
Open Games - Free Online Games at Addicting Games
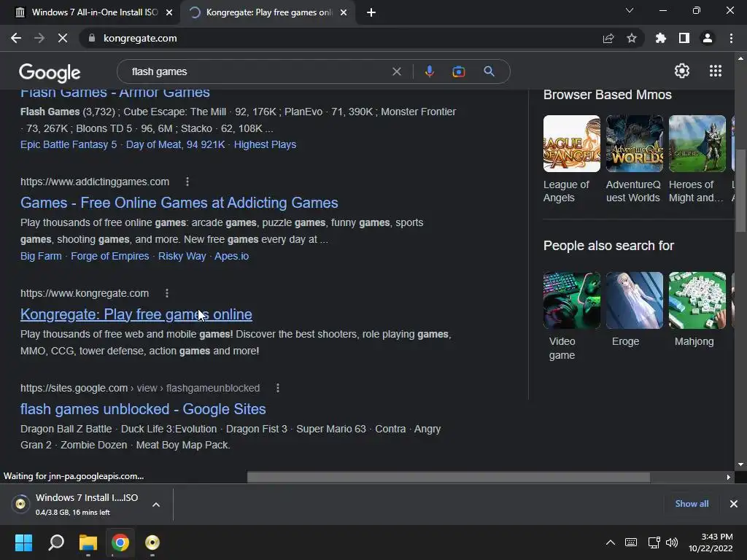click(179, 203)
